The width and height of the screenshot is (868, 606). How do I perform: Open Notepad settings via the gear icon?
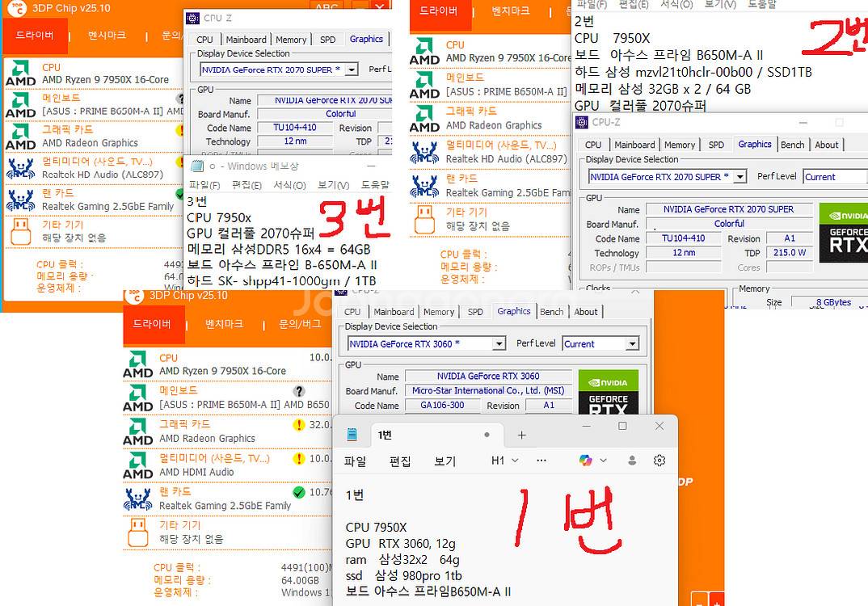click(659, 459)
